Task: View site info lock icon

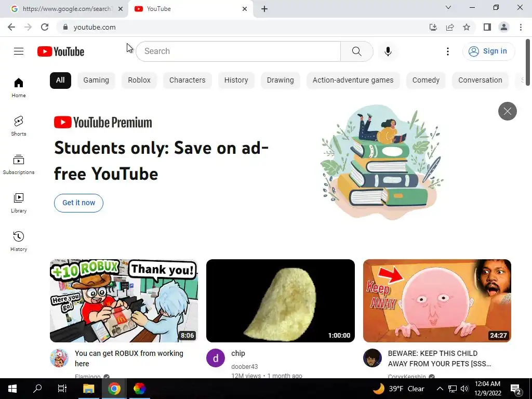Action: tap(65, 27)
